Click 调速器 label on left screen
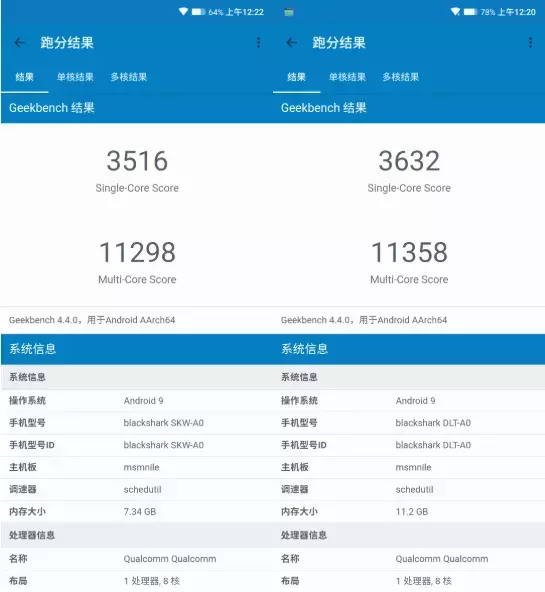The width and height of the screenshot is (545, 592). pyautogui.click(x=23, y=490)
